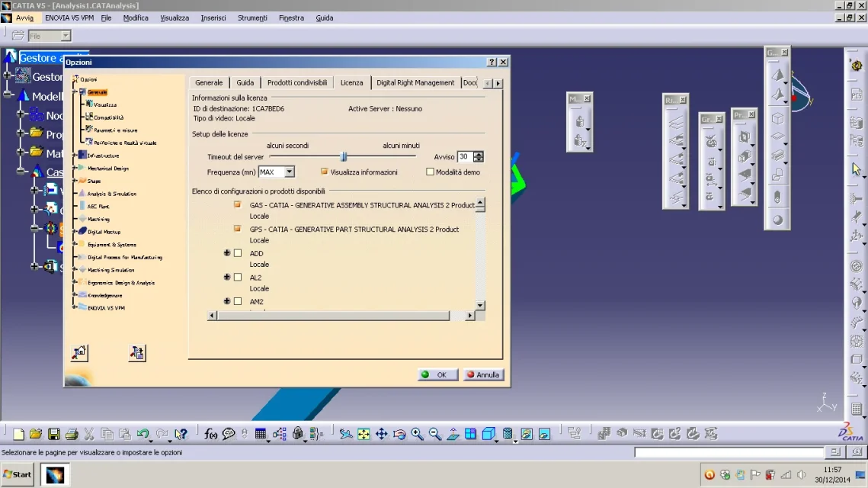This screenshot has width=868, height=488.
Task: Click the Fit All In icon
Action: pyautogui.click(x=364, y=435)
